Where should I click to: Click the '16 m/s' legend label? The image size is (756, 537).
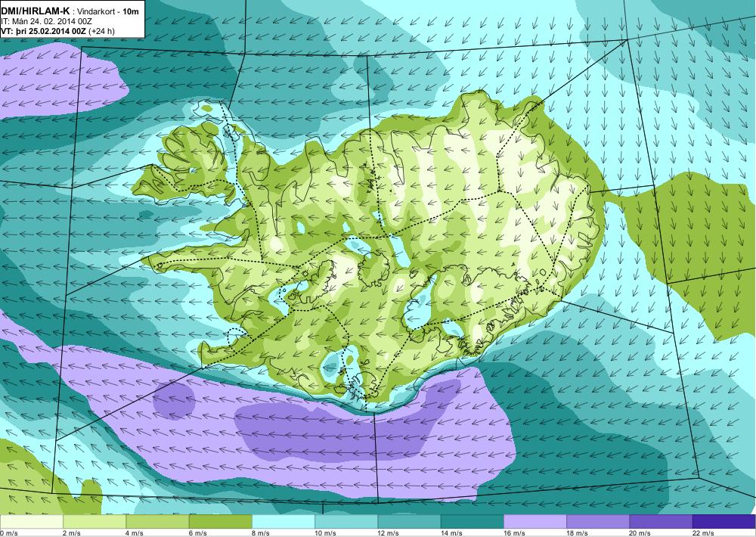514,533
